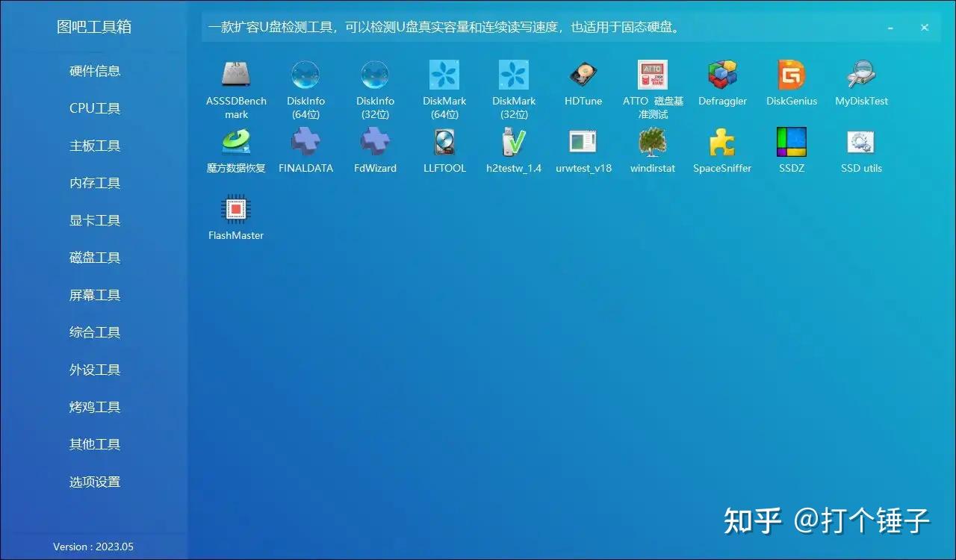This screenshot has width=956, height=560.
Task: Launch SpaceSniffer puzzle icon
Action: pos(722,142)
